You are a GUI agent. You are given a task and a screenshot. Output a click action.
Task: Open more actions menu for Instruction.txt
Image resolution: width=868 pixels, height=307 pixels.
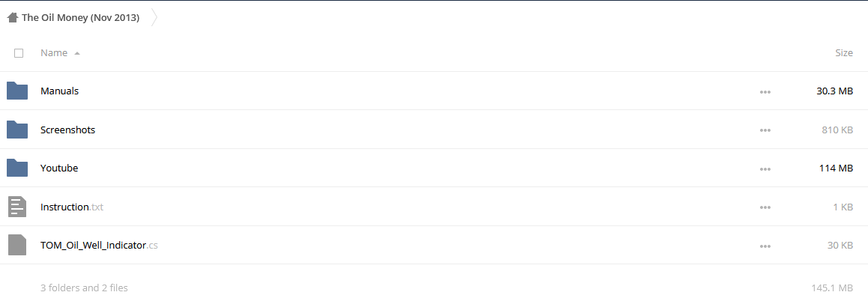click(x=765, y=207)
